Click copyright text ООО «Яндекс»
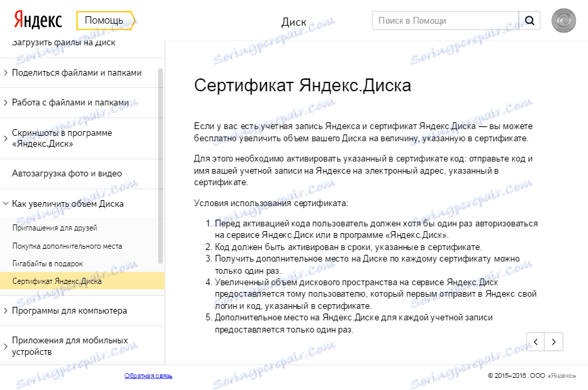The height and width of the screenshot is (390, 588). [552, 375]
